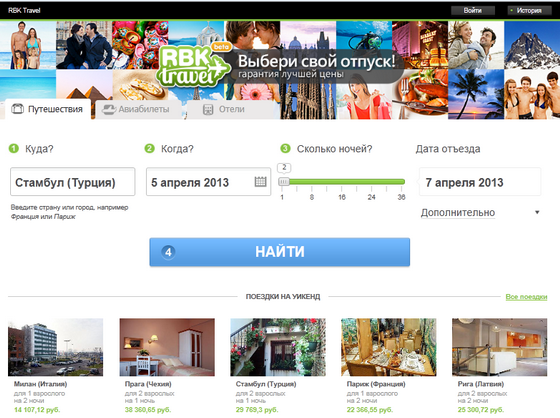Open the Прага (Чехия) hotel thumbnail
Image resolution: width=560 pixels, height=418 pixels.
[167, 347]
